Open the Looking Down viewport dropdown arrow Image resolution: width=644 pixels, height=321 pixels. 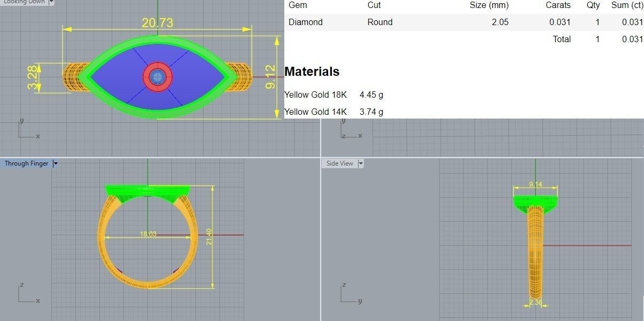click(x=51, y=2)
